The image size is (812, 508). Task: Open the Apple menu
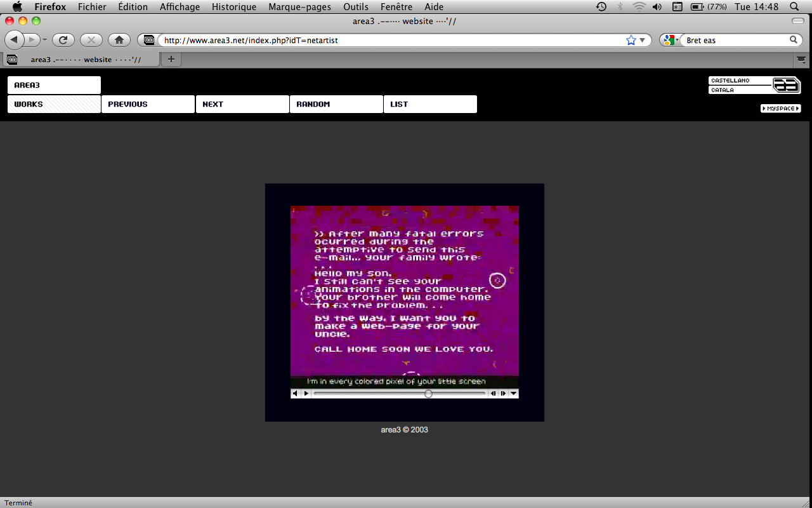17,7
